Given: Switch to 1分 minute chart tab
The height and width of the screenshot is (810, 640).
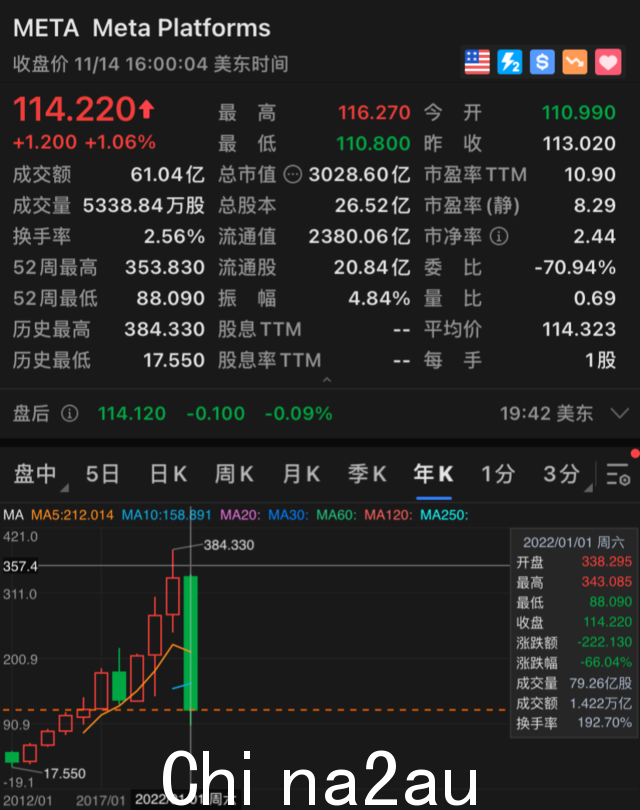Looking at the screenshot, I should click(x=498, y=474).
